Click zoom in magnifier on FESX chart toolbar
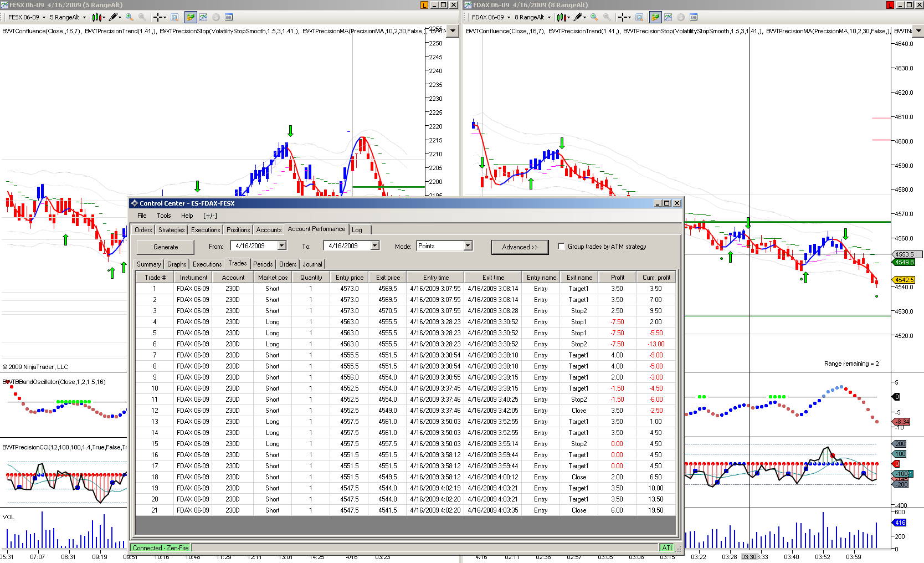This screenshot has width=924, height=563. pos(130,17)
